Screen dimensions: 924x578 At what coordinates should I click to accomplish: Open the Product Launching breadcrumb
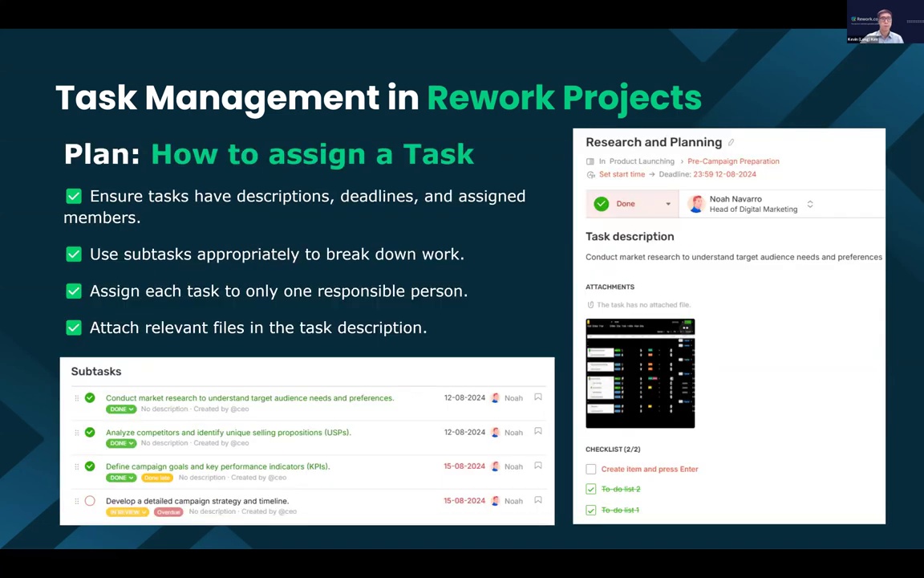click(642, 161)
